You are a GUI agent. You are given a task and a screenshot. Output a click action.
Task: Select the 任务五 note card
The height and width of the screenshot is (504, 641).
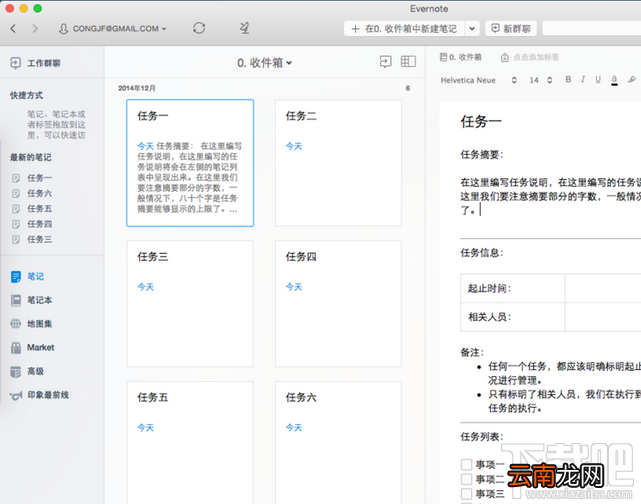(190, 443)
